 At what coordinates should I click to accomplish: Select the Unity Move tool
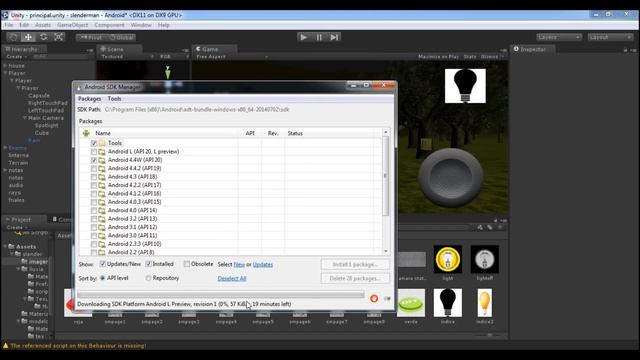point(28,37)
